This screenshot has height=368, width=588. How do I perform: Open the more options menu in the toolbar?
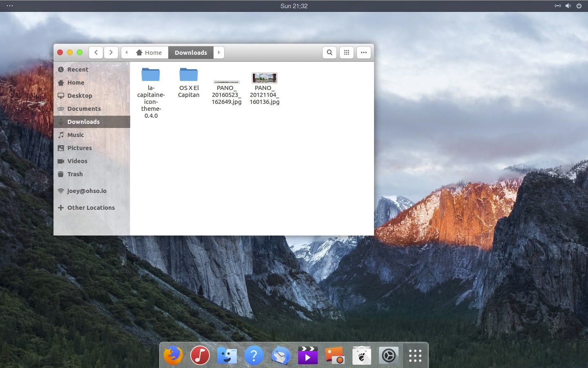pyautogui.click(x=363, y=52)
